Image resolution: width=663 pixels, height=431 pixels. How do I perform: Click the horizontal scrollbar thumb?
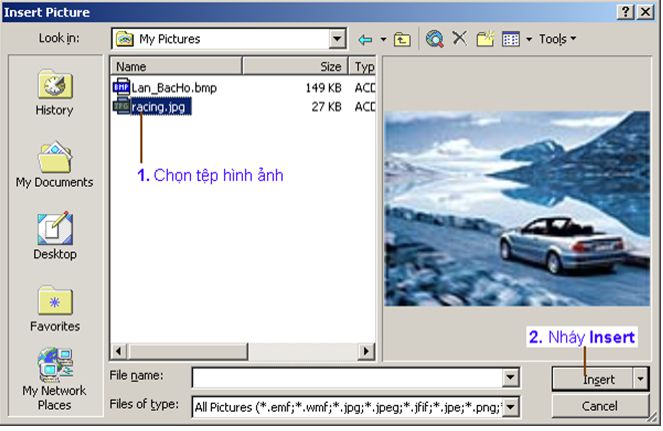point(188,351)
